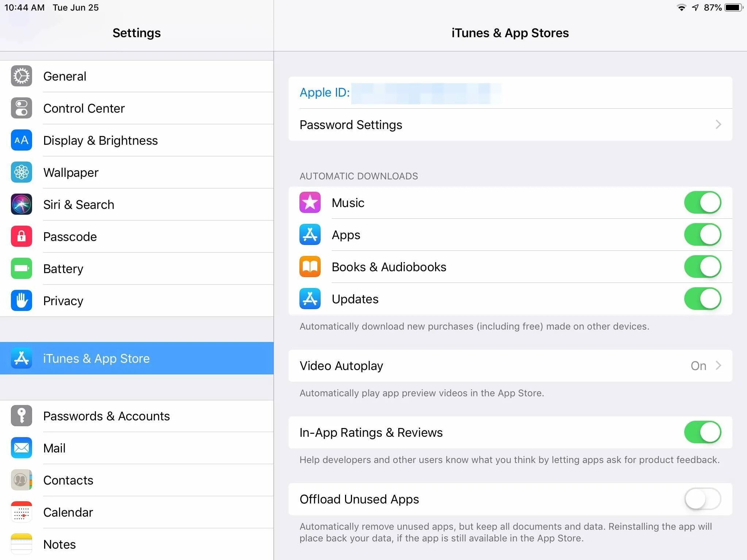Enable Offload Unused Apps switch
Viewport: 747px width, 560px height.
[x=702, y=499]
